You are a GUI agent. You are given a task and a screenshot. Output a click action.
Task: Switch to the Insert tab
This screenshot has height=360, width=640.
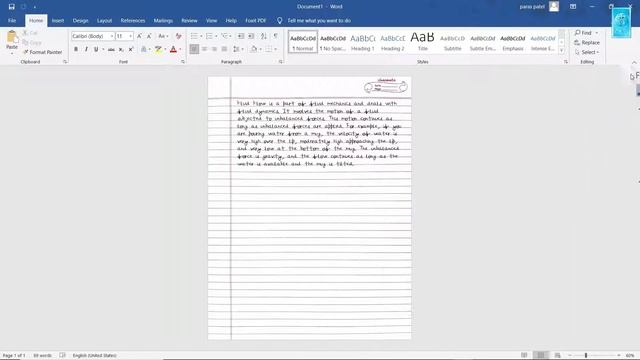(x=58, y=20)
